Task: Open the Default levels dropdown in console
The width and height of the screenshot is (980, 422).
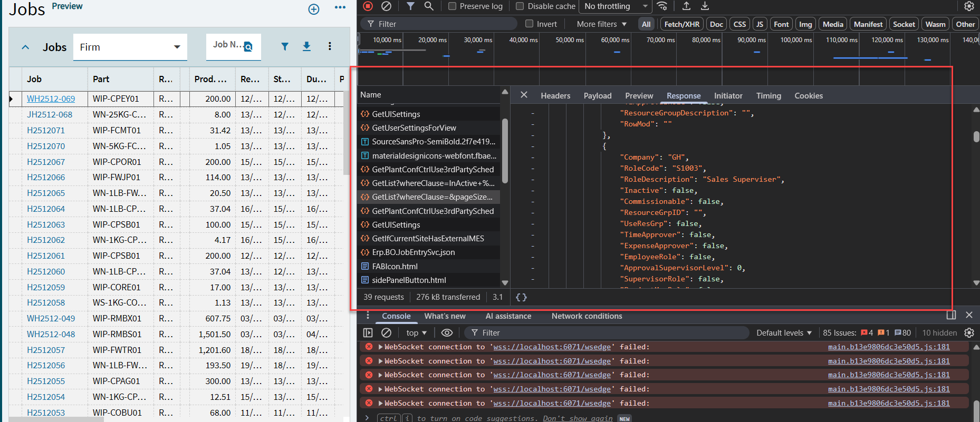Action: (x=784, y=333)
